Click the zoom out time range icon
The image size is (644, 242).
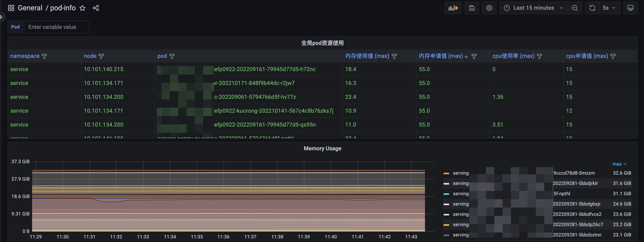[574, 8]
